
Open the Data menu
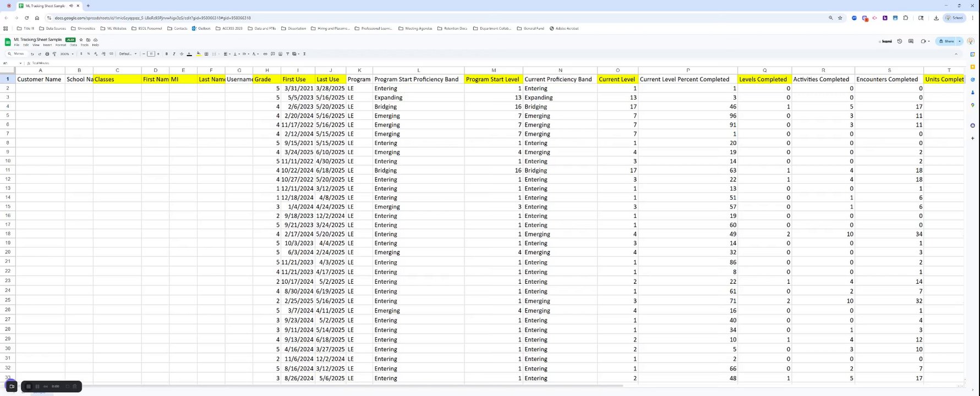tap(73, 45)
